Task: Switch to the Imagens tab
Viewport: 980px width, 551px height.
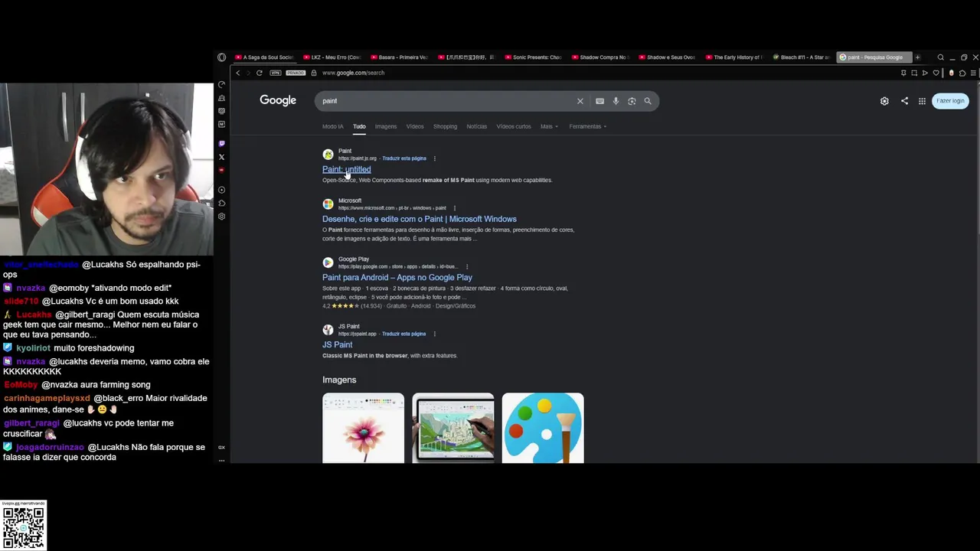Action: pos(386,126)
